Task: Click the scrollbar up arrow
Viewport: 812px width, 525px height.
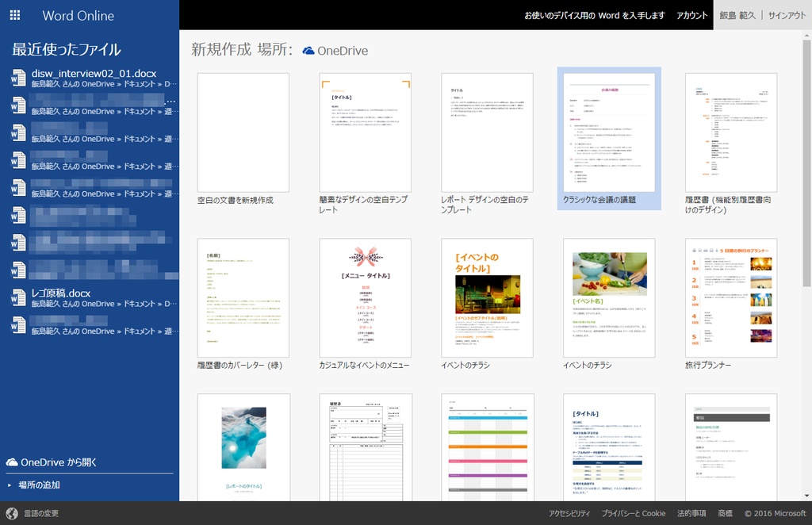Action: pos(806,35)
